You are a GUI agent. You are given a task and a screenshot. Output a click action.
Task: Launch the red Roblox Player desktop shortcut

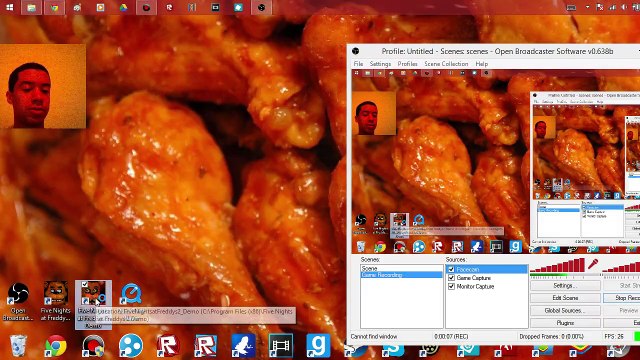[x=168, y=346]
